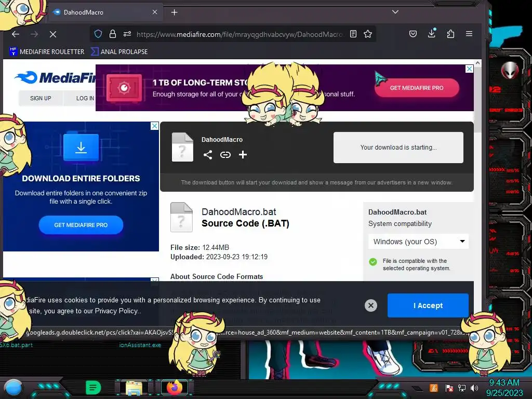Click the volume speaker tray icon

[474, 388]
